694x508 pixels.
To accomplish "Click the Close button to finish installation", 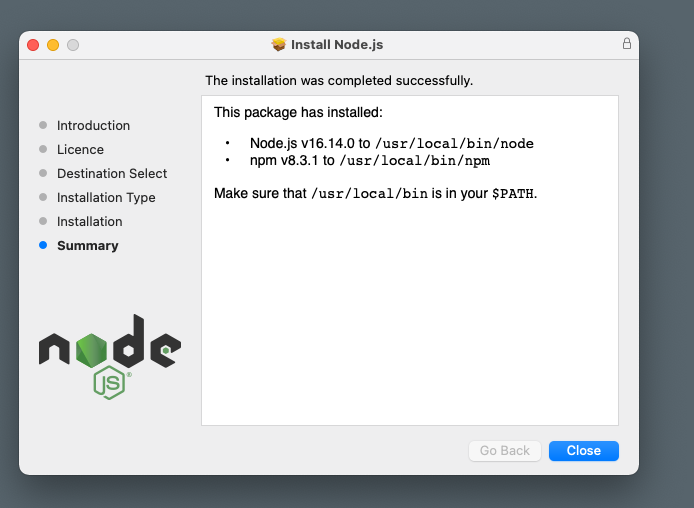I will [583, 450].
